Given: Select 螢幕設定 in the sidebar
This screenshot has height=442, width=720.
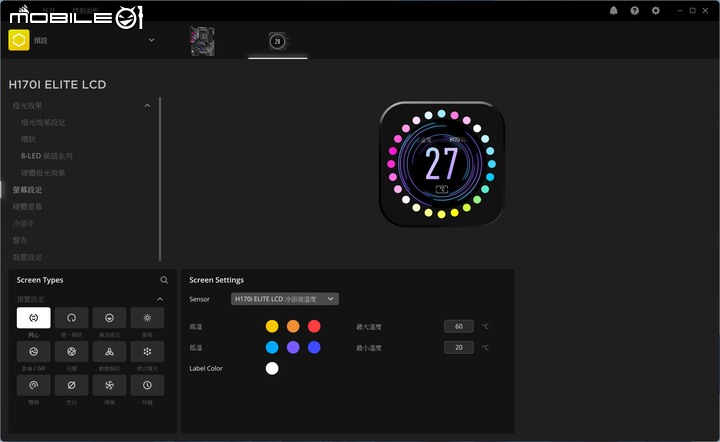Looking at the screenshot, I should 28,190.
